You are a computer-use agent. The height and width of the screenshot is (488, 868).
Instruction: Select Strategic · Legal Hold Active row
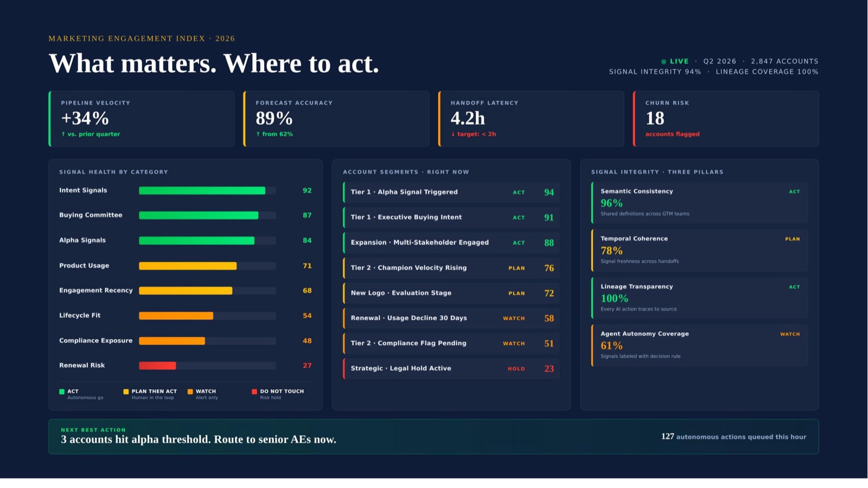tap(451, 369)
